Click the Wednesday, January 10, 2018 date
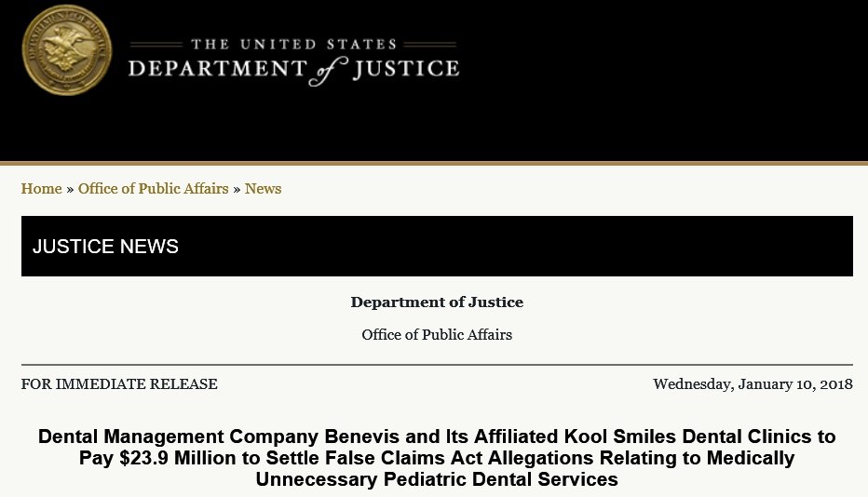Screen dimensions: 868x497 click(x=753, y=384)
